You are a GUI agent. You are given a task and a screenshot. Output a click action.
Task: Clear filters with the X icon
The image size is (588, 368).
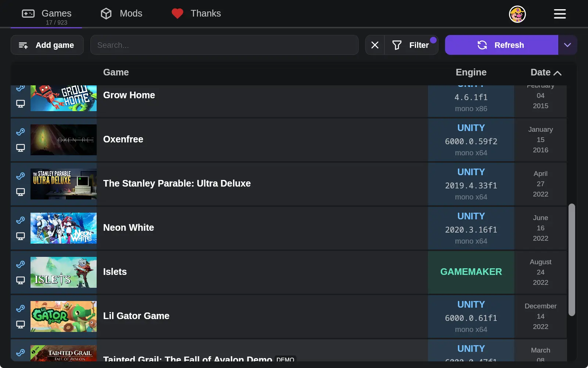(x=375, y=45)
